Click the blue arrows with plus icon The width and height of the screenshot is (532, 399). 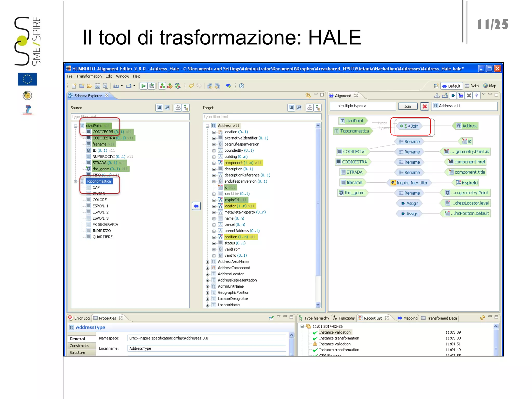(228, 86)
